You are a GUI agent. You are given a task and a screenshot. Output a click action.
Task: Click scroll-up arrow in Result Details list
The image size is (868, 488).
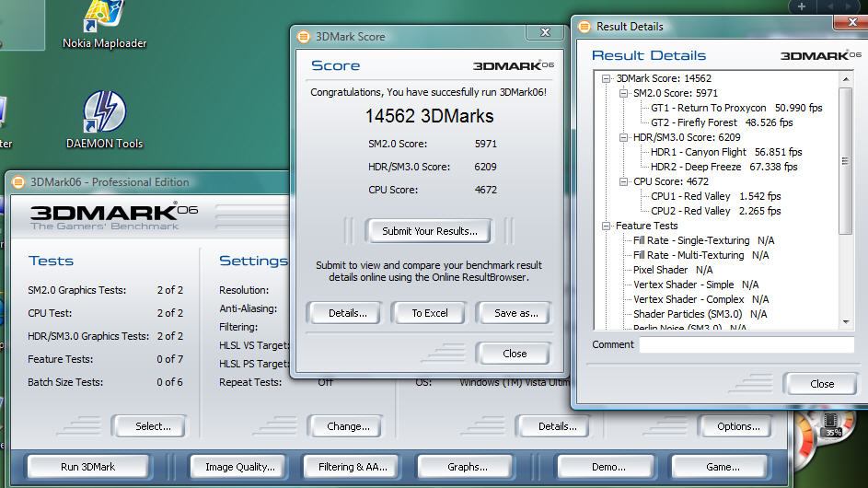point(845,79)
